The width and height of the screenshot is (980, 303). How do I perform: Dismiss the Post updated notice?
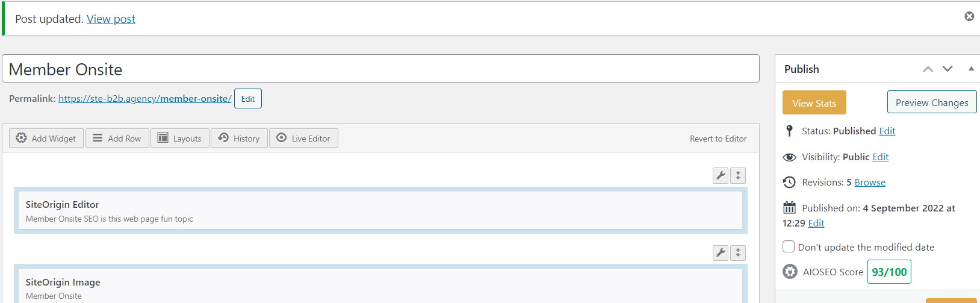pyautogui.click(x=969, y=16)
